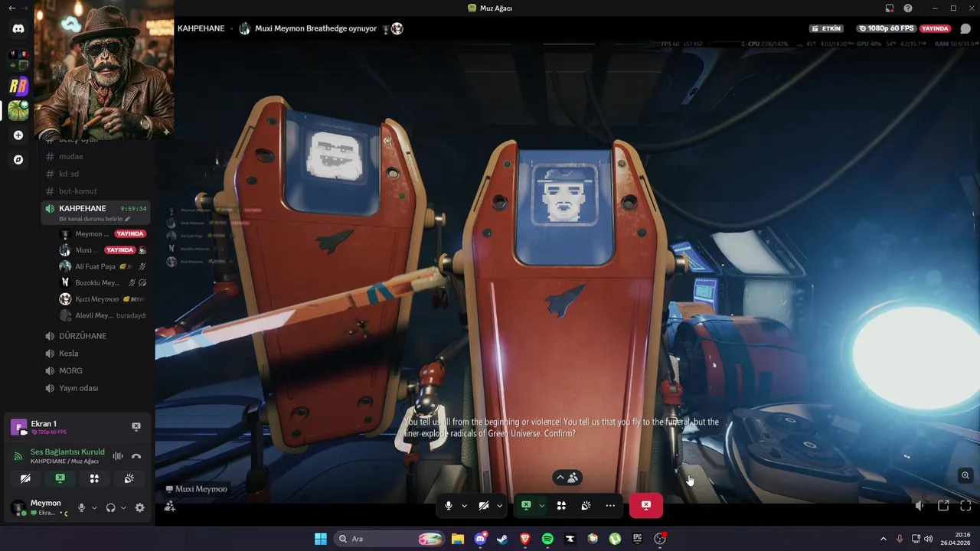Click the ETKİN status button
Image resolution: width=980 pixels, height=551 pixels.
pyautogui.click(x=827, y=28)
